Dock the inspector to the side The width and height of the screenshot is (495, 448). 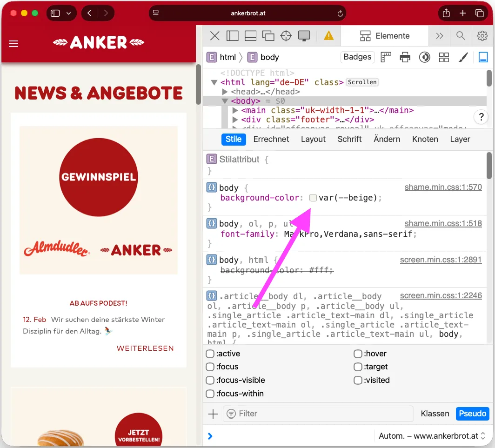tap(233, 36)
